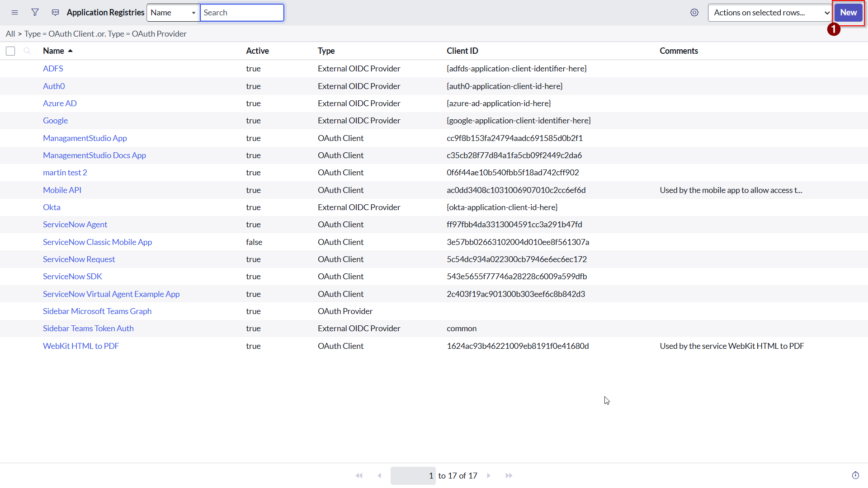Open the Mobile API record link
The height and width of the screenshot is (488, 868).
62,190
